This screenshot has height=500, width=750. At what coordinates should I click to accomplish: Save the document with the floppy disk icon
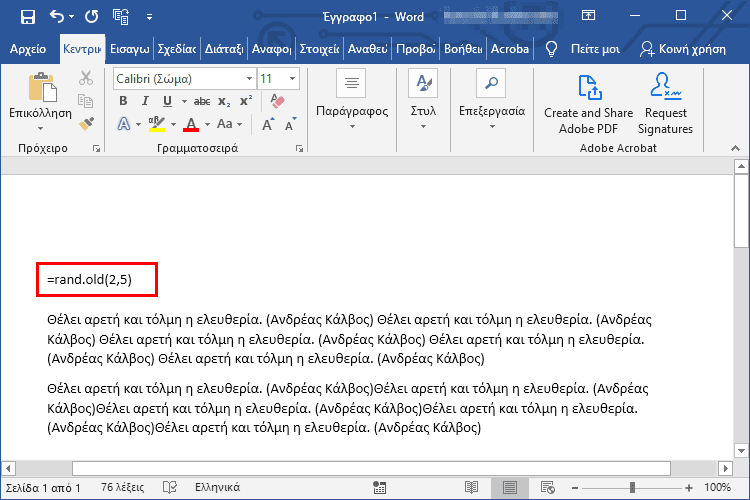(x=28, y=17)
